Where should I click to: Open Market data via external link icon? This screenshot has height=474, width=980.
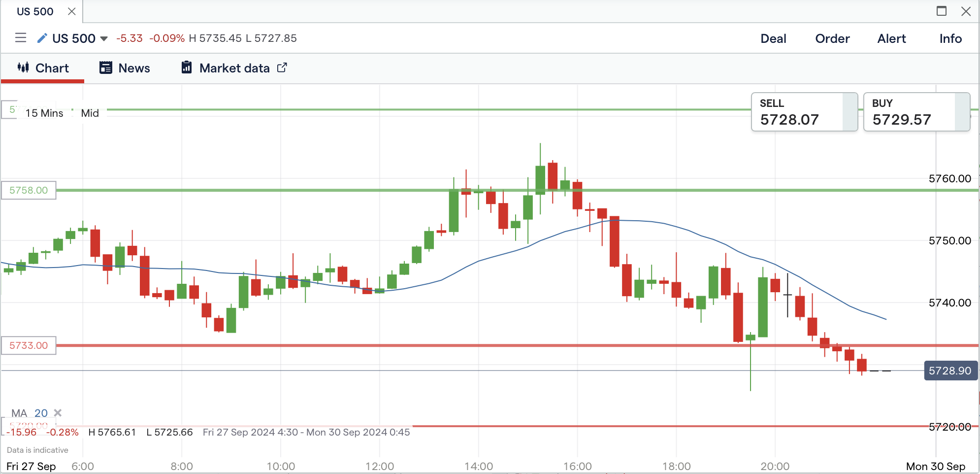282,68
